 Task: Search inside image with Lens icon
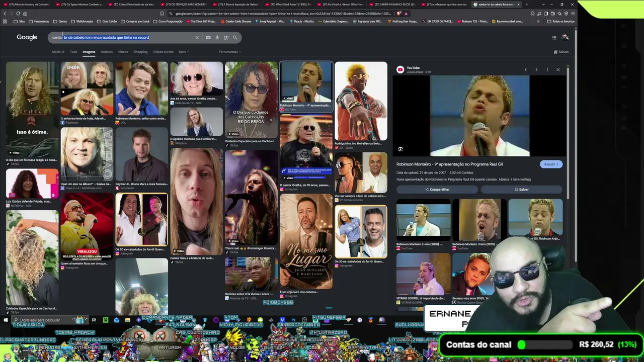pyautogui.click(x=400, y=149)
